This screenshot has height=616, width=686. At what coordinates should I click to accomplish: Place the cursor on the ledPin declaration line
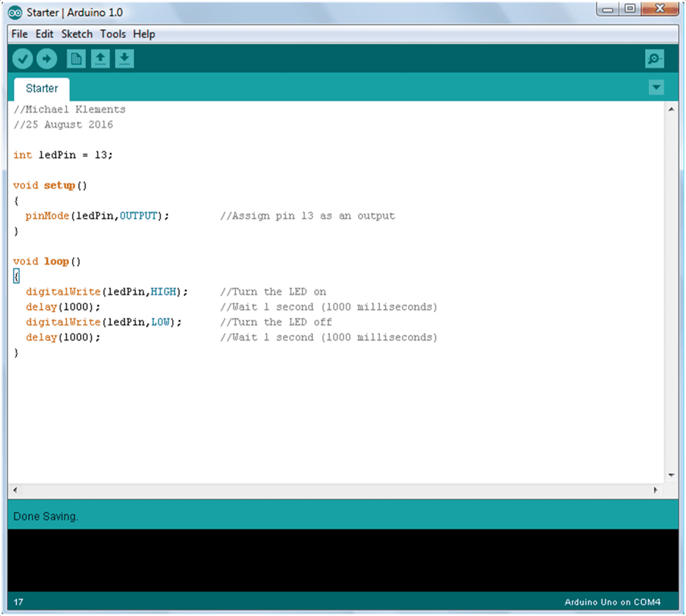(x=63, y=155)
